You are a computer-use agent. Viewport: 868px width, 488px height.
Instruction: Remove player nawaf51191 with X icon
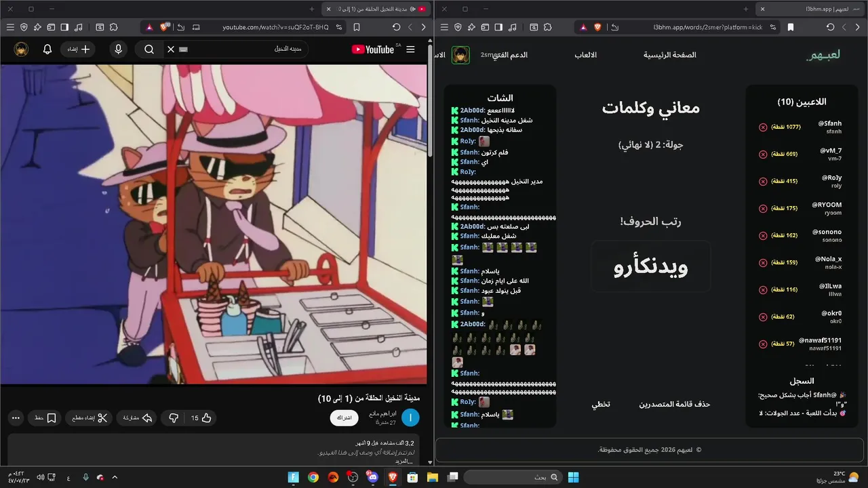pyautogui.click(x=763, y=344)
